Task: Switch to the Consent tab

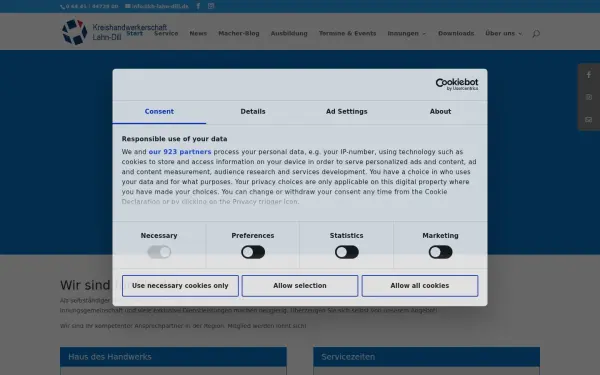Action: tap(159, 112)
